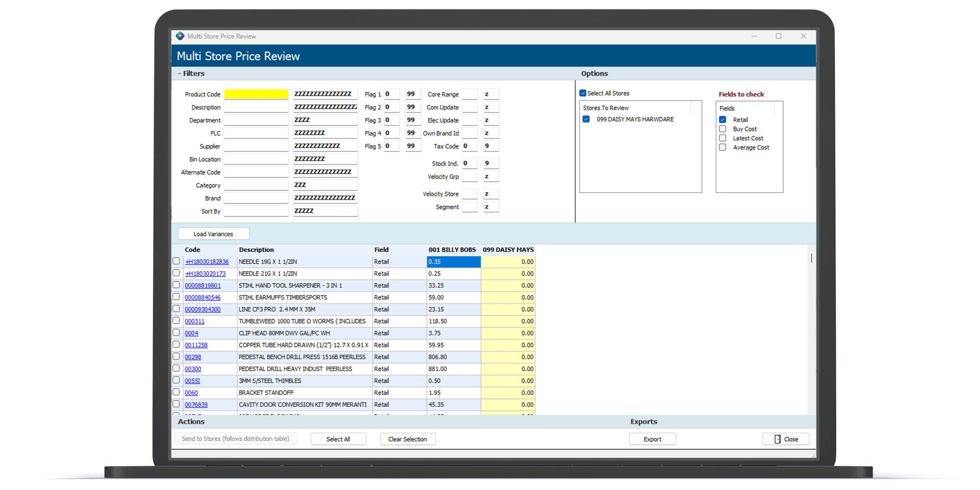Enable the Latest Cost field check
This screenshot has height=490, width=980.
click(722, 138)
